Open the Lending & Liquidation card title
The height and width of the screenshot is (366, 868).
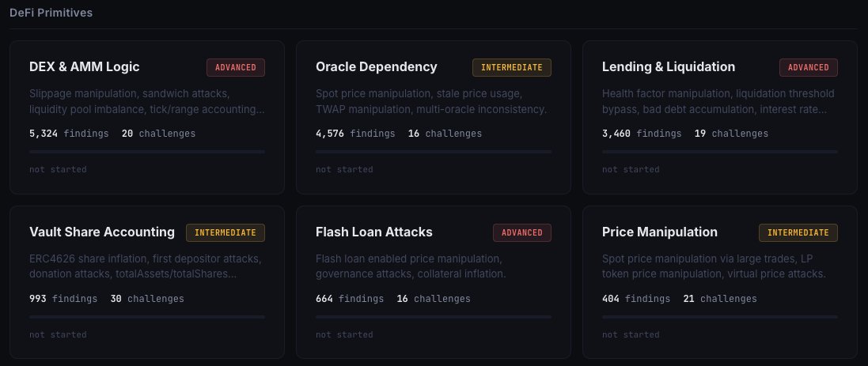coord(669,67)
